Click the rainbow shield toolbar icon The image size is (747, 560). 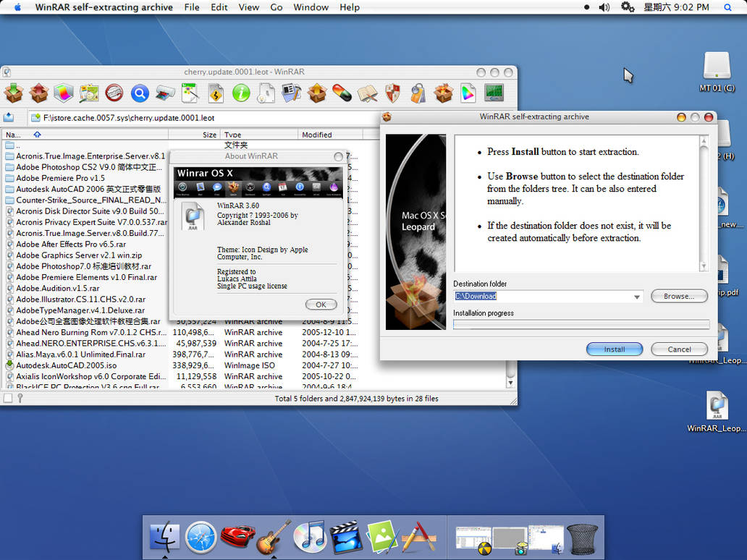click(x=64, y=93)
